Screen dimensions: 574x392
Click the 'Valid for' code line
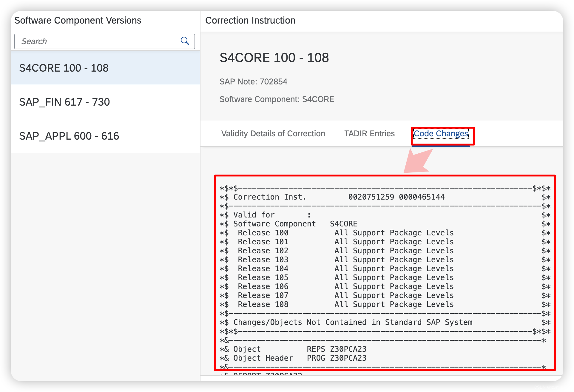coord(385,215)
